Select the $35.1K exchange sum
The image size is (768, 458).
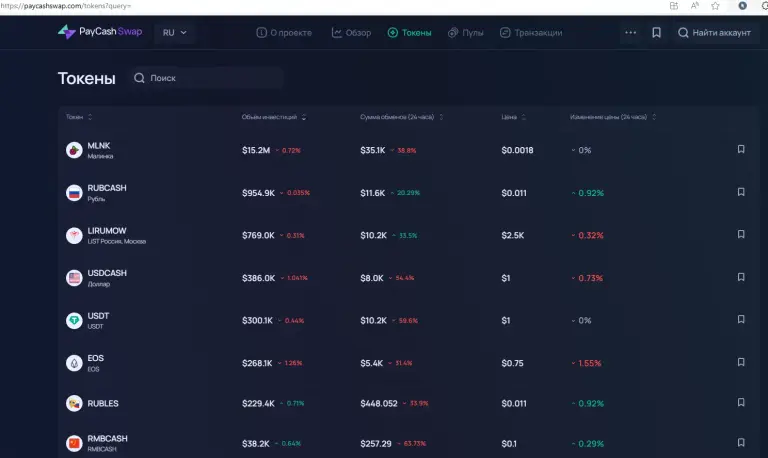click(373, 150)
